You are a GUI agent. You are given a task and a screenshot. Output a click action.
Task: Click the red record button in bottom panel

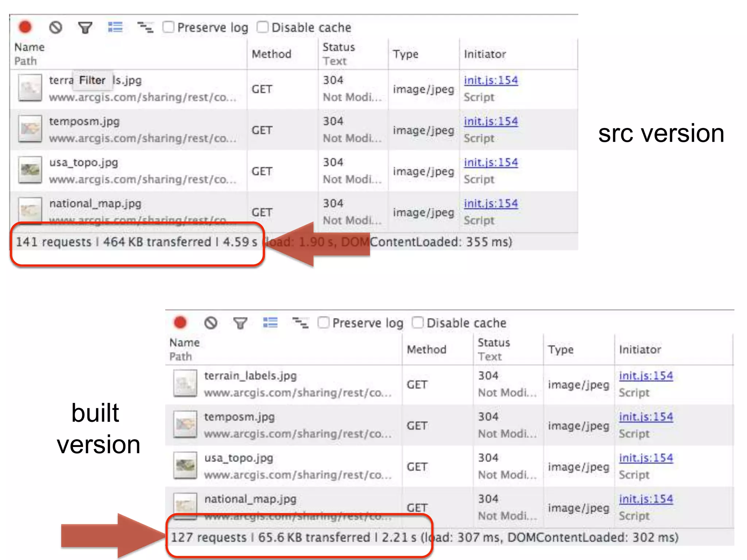180,323
